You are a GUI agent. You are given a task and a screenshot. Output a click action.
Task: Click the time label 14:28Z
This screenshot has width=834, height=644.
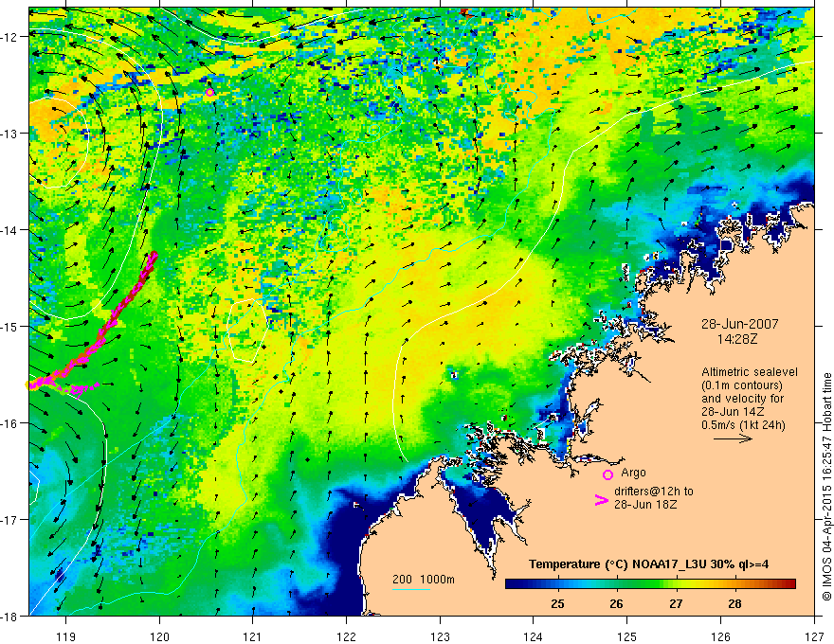pyautogui.click(x=736, y=339)
